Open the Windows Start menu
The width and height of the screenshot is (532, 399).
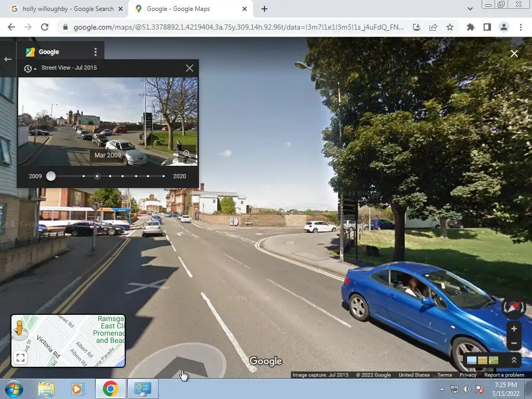(x=14, y=389)
